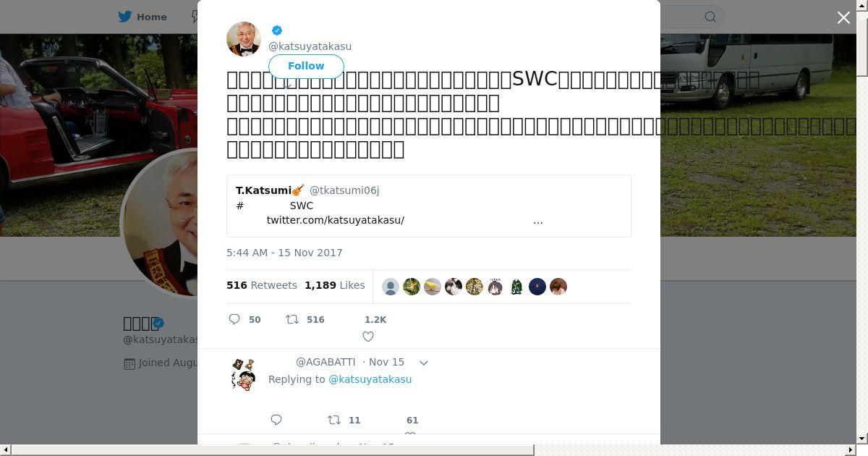The height and width of the screenshot is (456, 868).
Task: Like the main tweet via heart icon
Action: click(368, 337)
